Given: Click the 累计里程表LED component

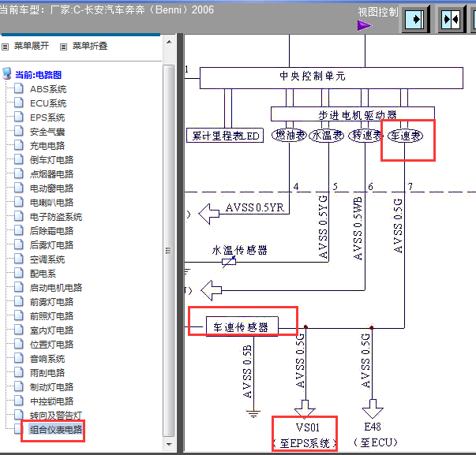Looking at the screenshot, I should point(225,136).
